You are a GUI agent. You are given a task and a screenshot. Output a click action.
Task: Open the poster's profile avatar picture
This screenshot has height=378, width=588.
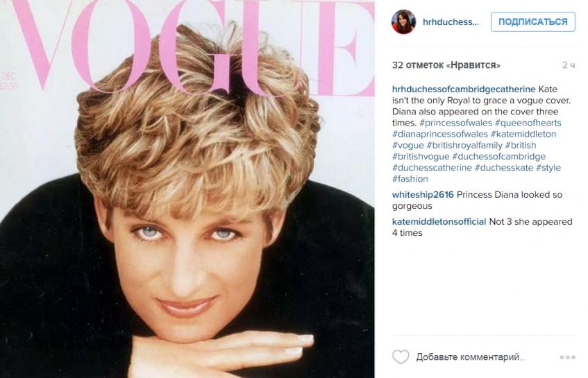click(x=403, y=22)
